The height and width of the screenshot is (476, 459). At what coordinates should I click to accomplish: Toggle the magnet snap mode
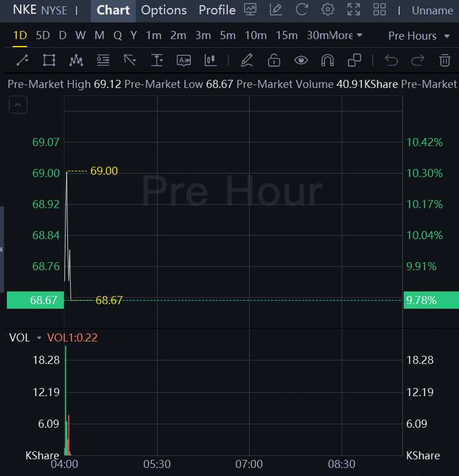click(327, 60)
